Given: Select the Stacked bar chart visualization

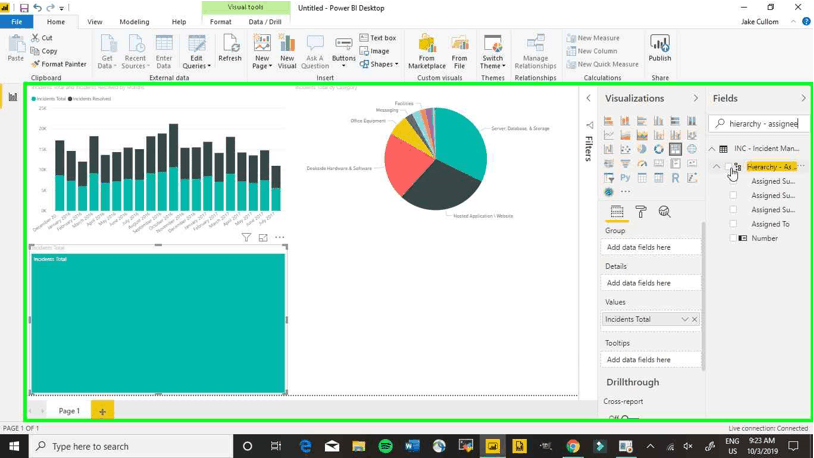Looking at the screenshot, I should tap(608, 121).
